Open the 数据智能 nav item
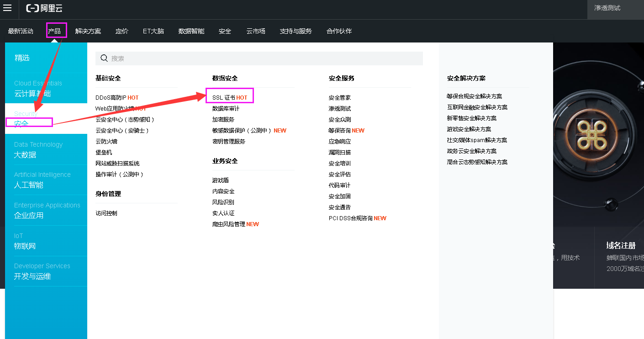644x339 pixels. click(x=191, y=31)
